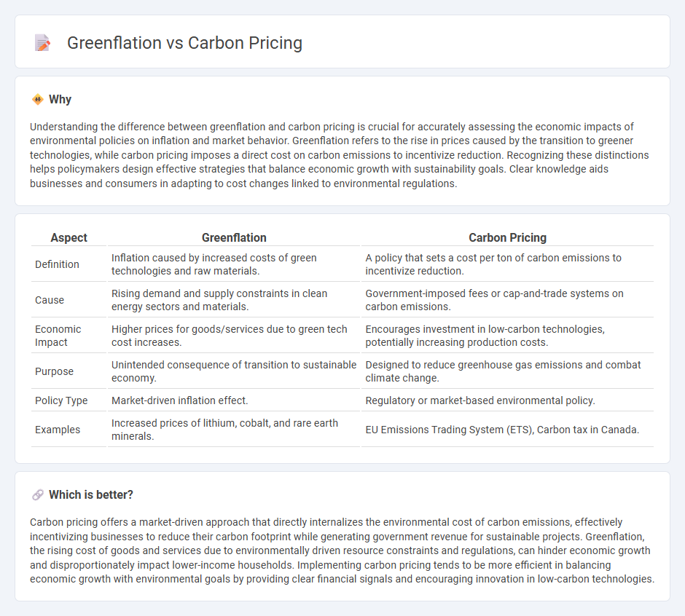Select the 'Which is better?' heading
Image resolution: width=685 pixels, height=616 pixels.
pos(91,494)
